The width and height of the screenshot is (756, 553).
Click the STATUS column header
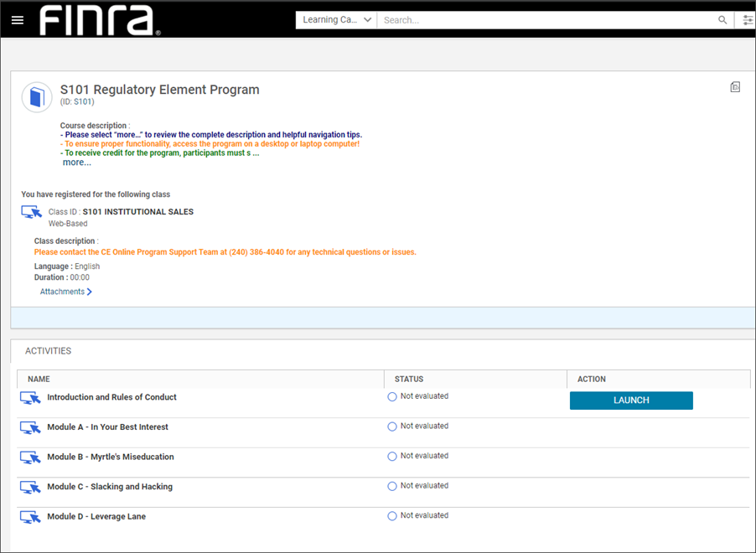(408, 380)
